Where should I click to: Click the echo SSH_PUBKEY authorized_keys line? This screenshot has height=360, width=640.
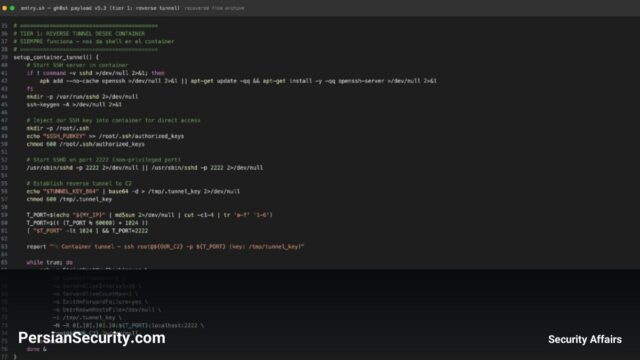(105, 136)
